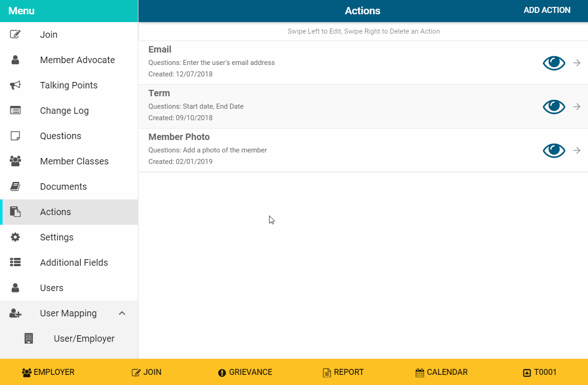This screenshot has width=588, height=385.
Task: Click the Change Log list icon
Action: [x=15, y=111]
